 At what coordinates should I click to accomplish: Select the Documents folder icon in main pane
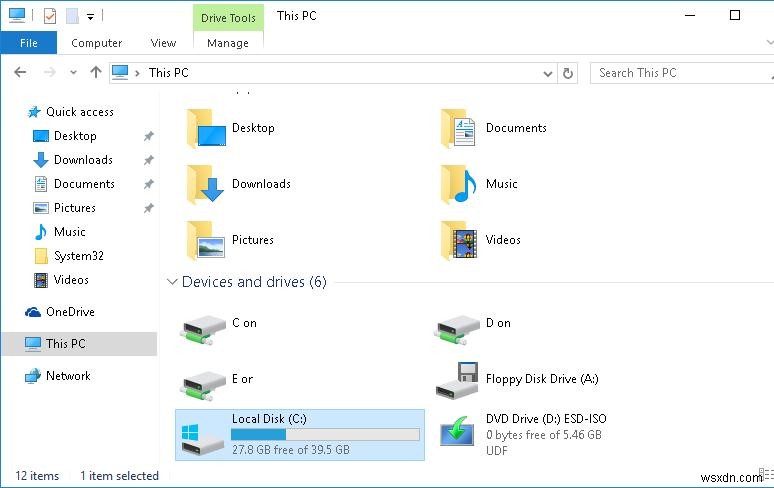pyautogui.click(x=459, y=128)
